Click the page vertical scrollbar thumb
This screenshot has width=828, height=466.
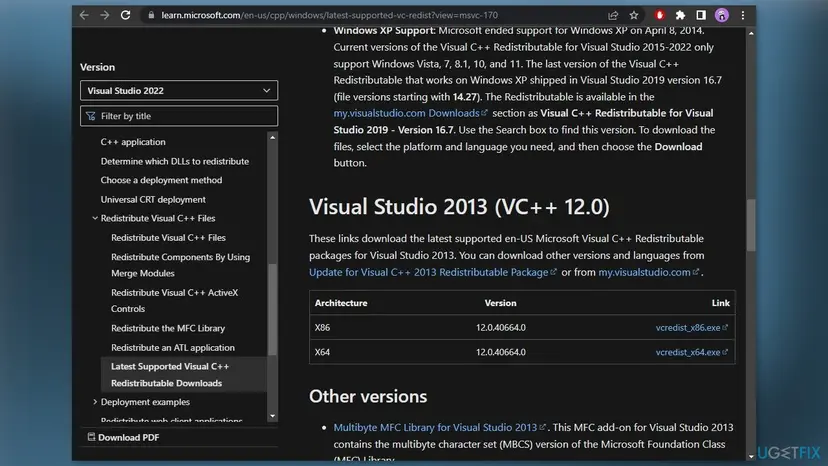[751, 226]
